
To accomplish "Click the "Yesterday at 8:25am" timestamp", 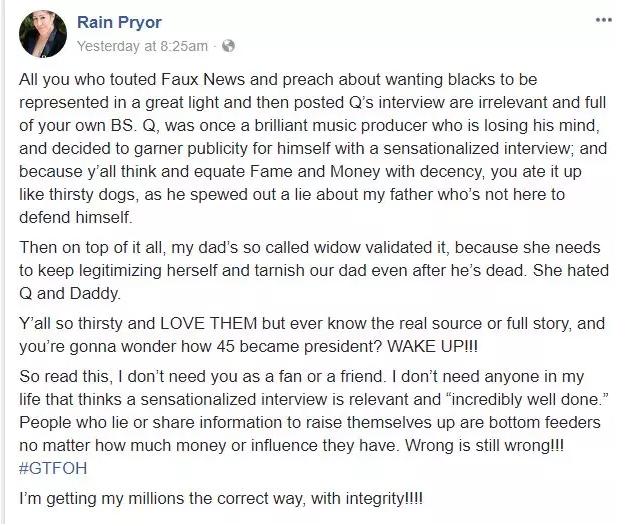I will pos(143,45).
